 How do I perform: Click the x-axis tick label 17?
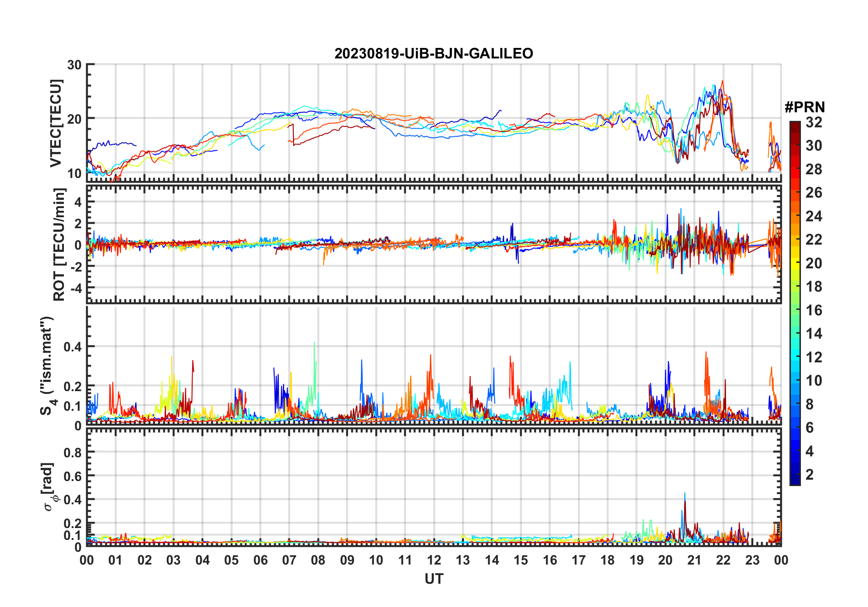pos(579,560)
